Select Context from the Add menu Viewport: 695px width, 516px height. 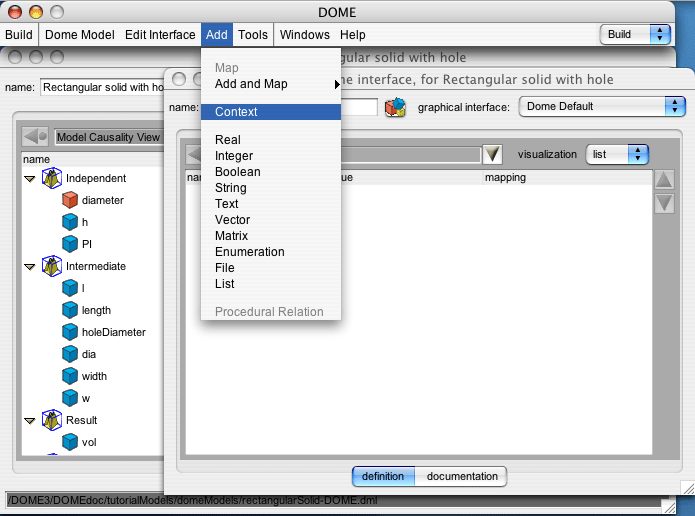click(x=271, y=112)
